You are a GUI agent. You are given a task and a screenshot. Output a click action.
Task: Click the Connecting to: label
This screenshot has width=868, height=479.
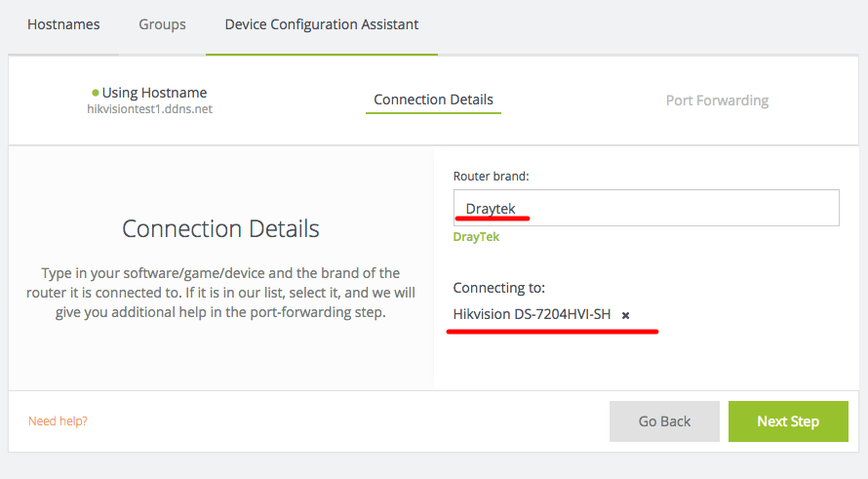[498, 288]
